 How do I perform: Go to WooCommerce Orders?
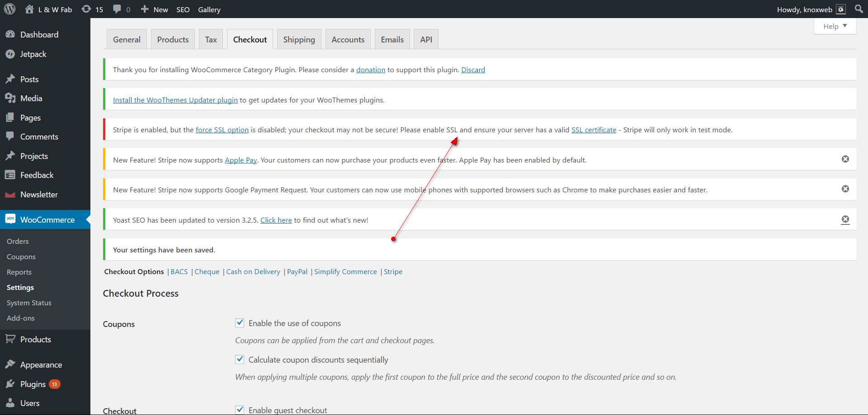[x=18, y=242]
